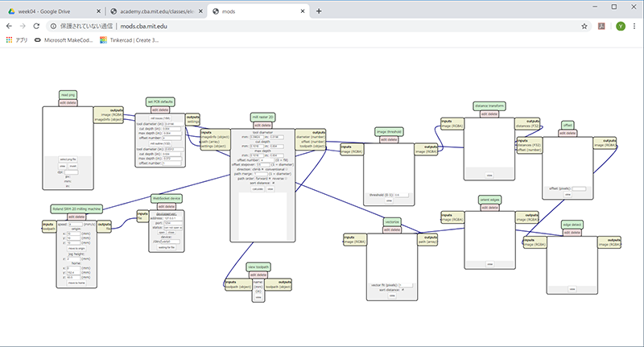Click mill traces (1/64) preset button

(160, 118)
